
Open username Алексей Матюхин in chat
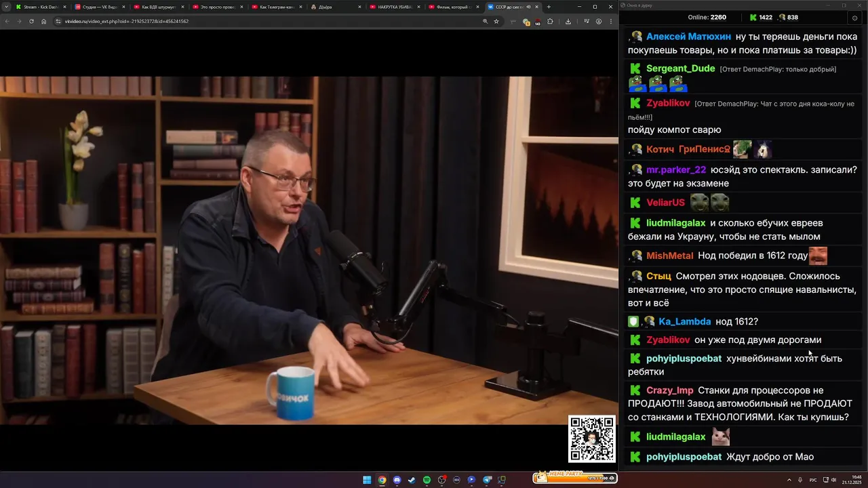pyautogui.click(x=688, y=37)
